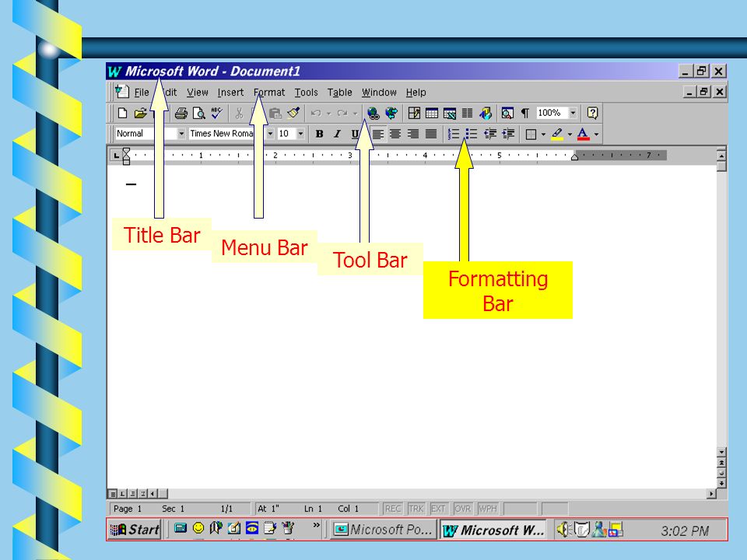Print the document with the printer icon
This screenshot has height=560, width=747.
pyautogui.click(x=181, y=113)
